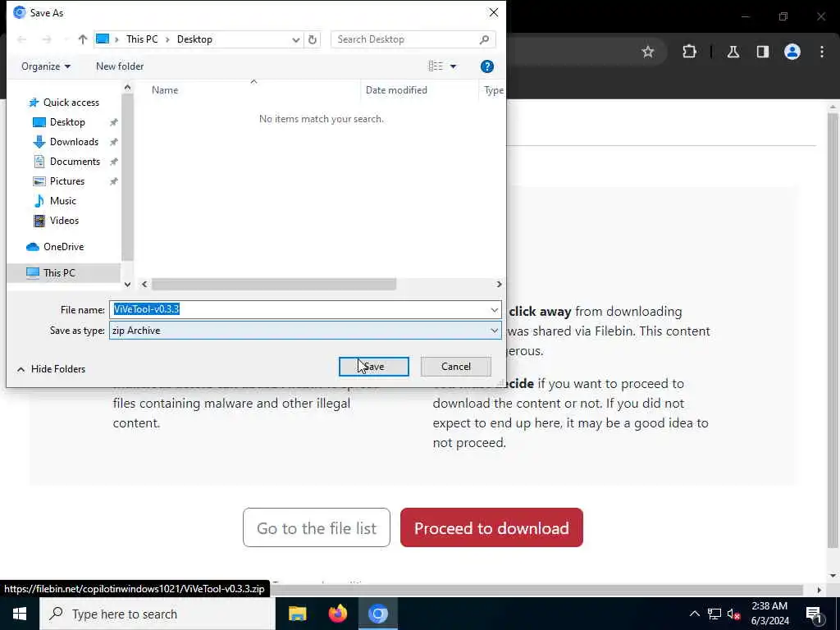
Task: Click Desktop in the address breadcrumb
Action: click(x=194, y=39)
